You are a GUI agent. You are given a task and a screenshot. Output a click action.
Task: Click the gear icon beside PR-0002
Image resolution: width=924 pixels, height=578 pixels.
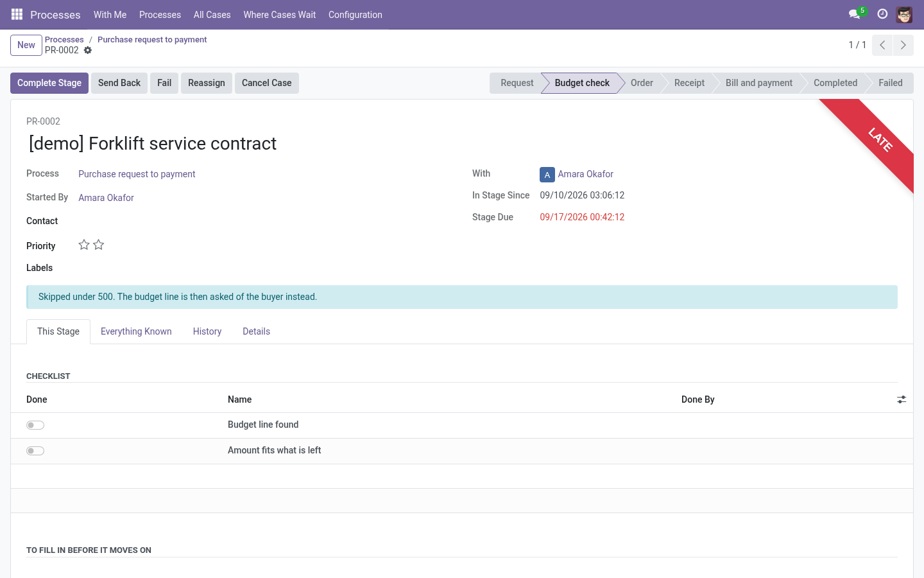click(x=88, y=50)
